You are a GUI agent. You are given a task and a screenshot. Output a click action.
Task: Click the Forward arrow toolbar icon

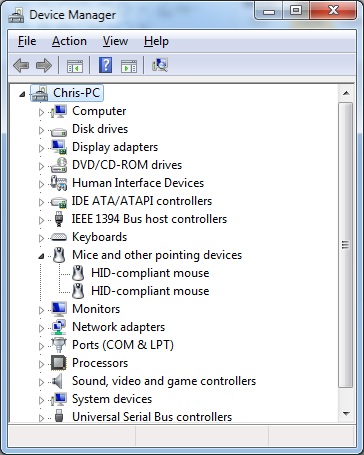click(44, 65)
